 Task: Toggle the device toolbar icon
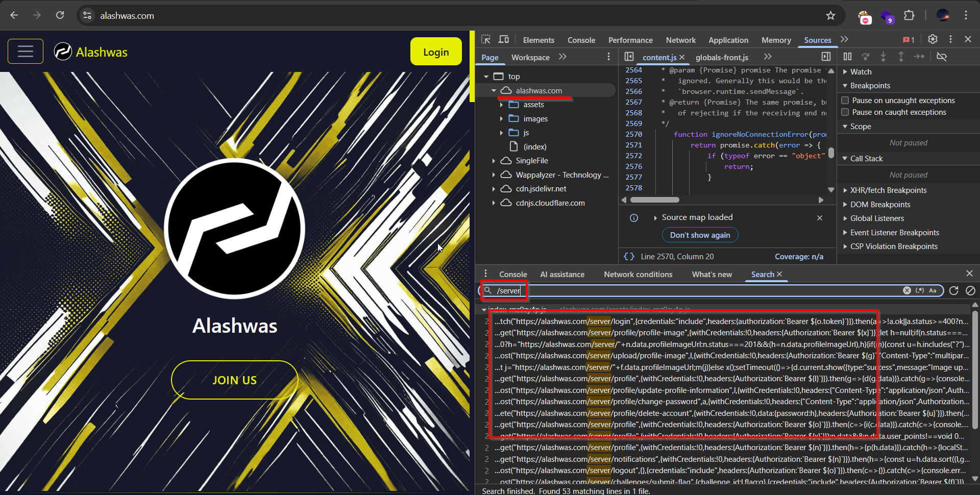[503, 40]
